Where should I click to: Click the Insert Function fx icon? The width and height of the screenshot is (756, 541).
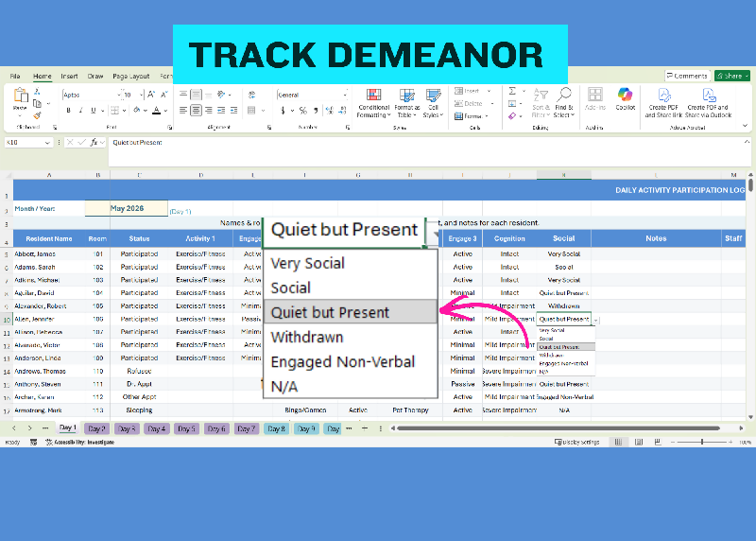pos(94,143)
